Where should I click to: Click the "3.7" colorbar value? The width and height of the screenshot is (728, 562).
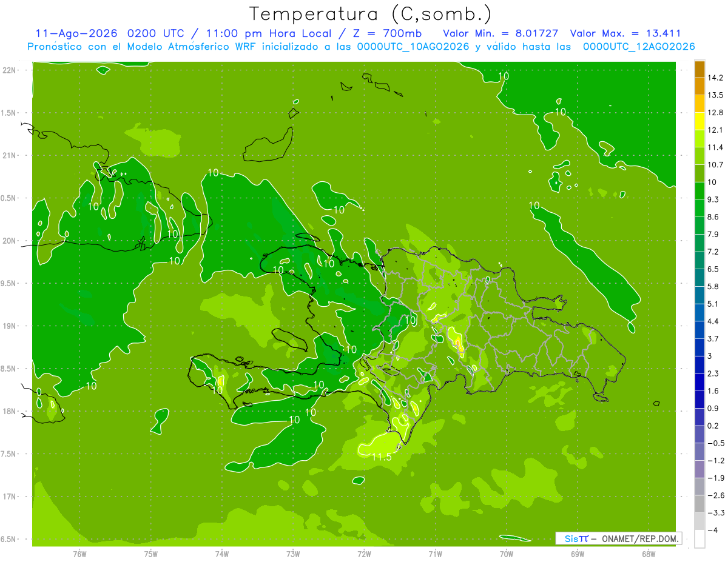tap(715, 338)
